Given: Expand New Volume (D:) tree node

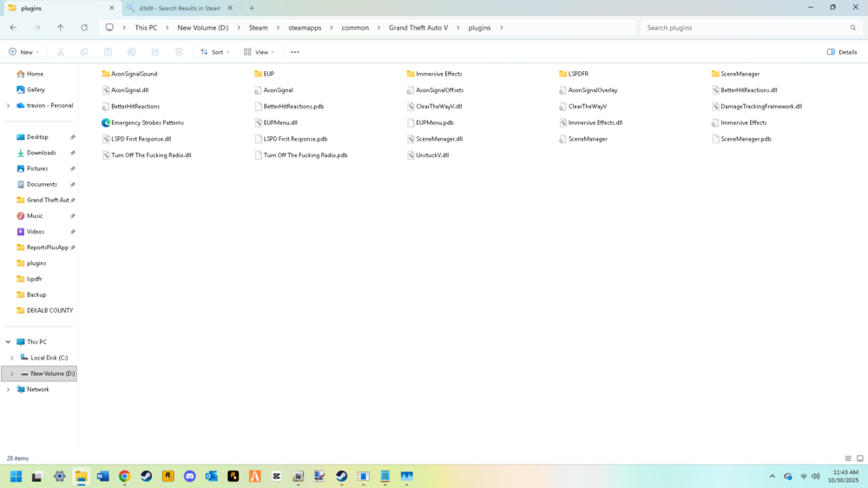Looking at the screenshot, I should [x=12, y=374].
